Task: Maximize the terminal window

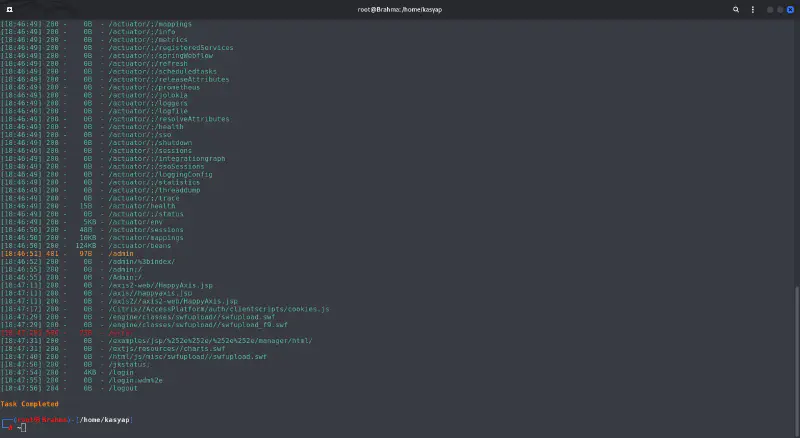Action: pos(780,8)
